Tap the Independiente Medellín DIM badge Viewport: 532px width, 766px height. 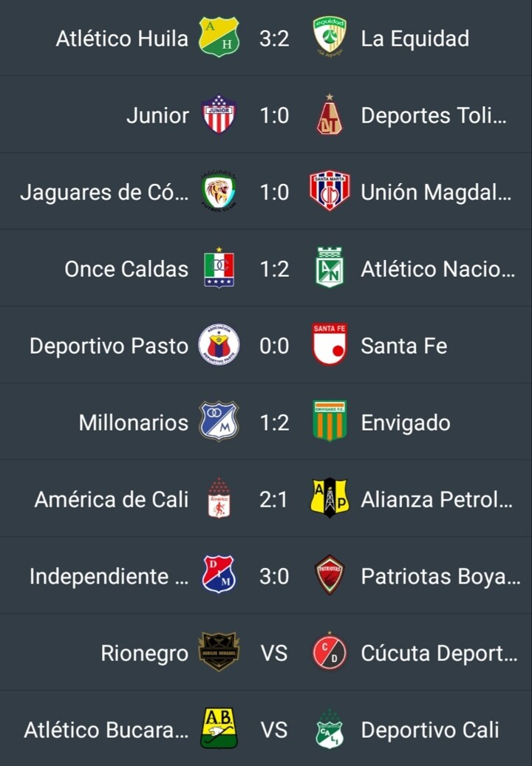coord(219,575)
